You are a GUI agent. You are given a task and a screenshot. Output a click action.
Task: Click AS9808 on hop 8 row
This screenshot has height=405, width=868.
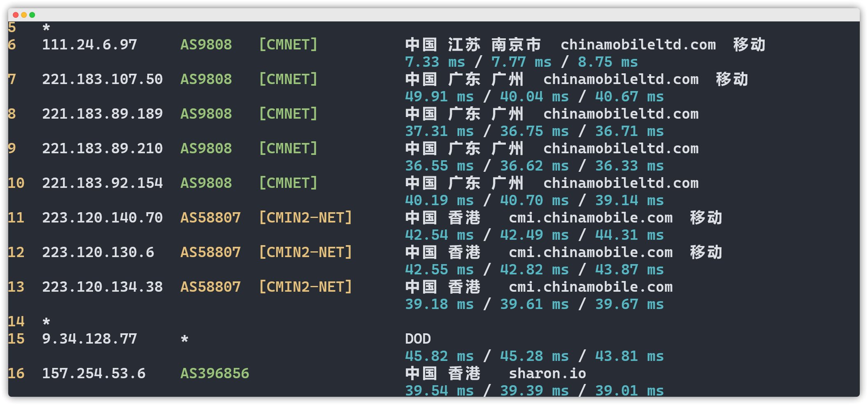pyautogui.click(x=206, y=114)
